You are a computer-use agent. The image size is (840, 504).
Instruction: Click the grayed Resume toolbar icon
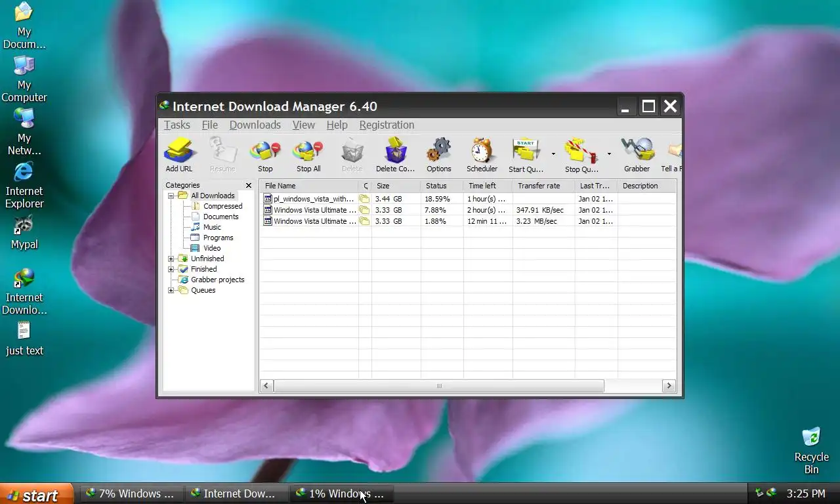click(222, 155)
